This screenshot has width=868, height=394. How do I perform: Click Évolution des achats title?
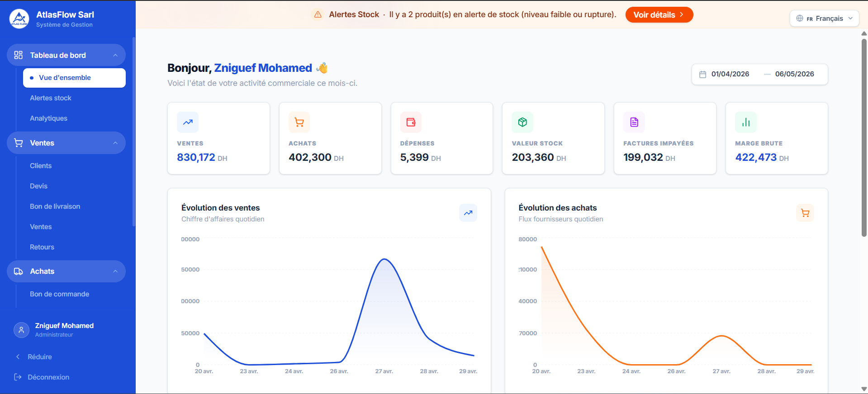click(x=558, y=208)
